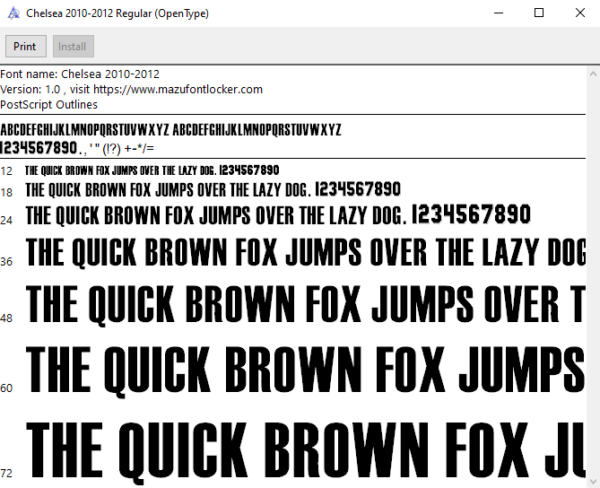Click the 18 point quick brown fox sample
This screenshot has height=488, width=600.
coord(213,189)
